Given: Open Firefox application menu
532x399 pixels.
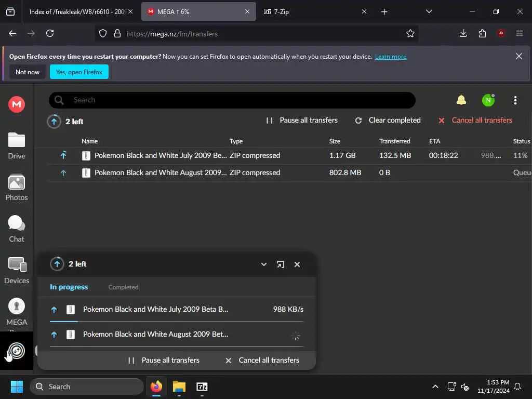Looking at the screenshot, I should pyautogui.click(x=519, y=33).
